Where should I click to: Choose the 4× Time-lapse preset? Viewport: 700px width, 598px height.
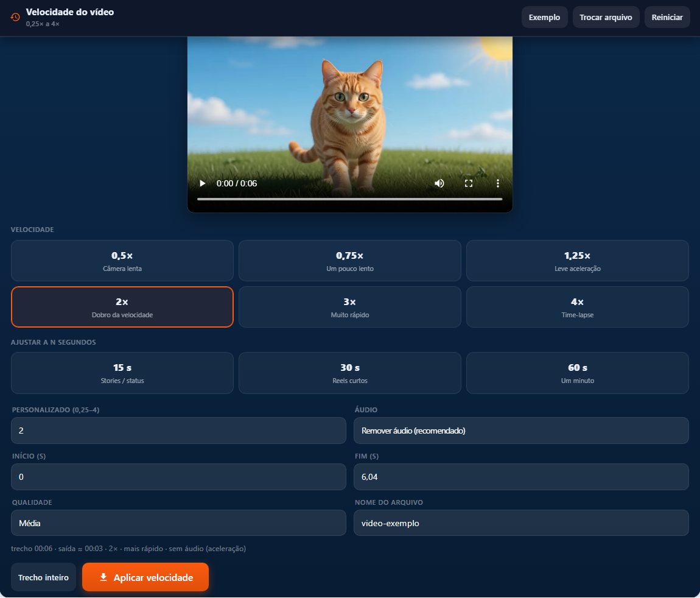click(x=578, y=307)
